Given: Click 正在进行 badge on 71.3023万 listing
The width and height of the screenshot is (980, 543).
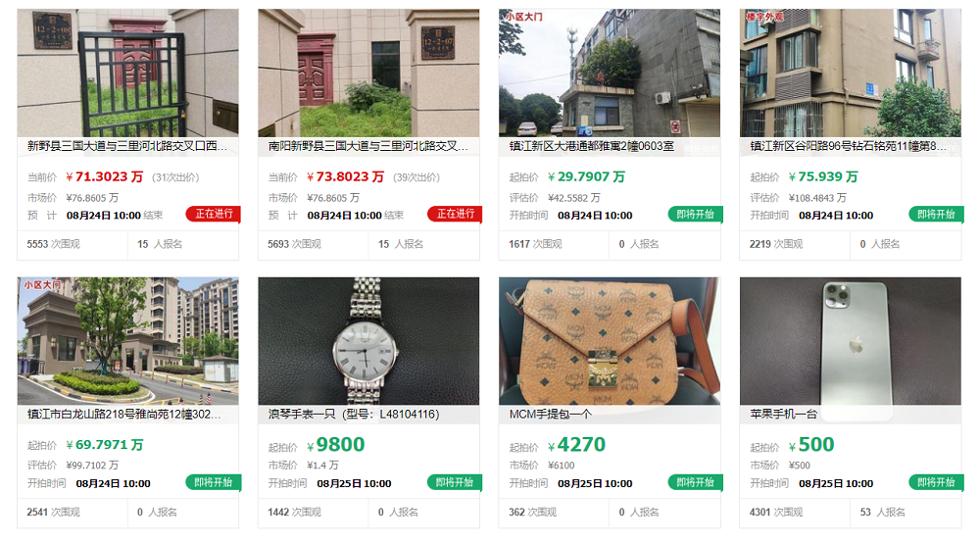Looking at the screenshot, I should click(x=213, y=215).
